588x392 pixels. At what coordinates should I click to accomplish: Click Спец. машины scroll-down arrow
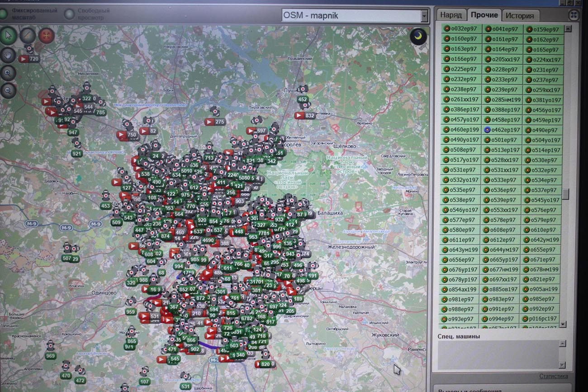(x=562, y=365)
